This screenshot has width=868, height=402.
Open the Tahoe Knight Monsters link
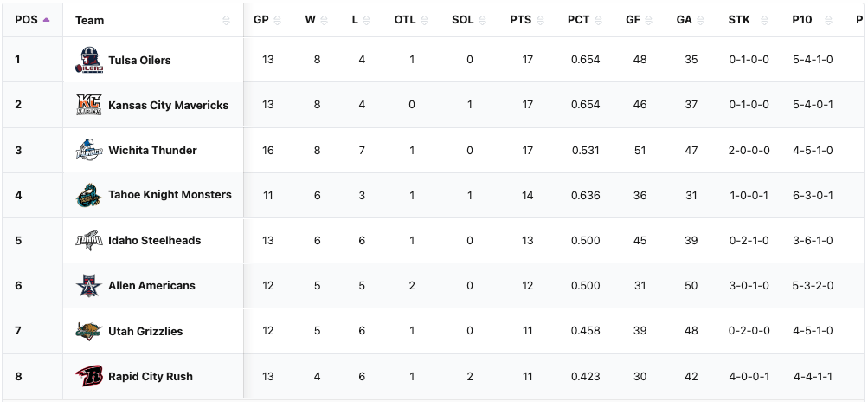coord(170,195)
